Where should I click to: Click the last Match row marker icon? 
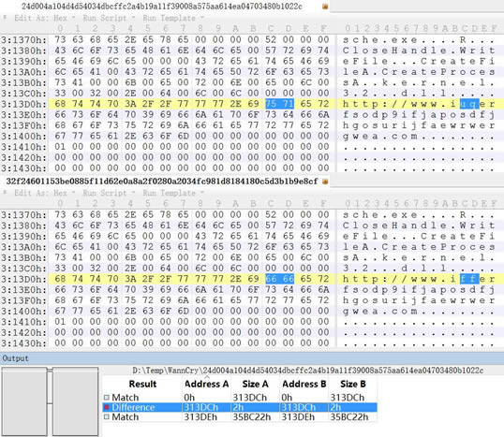pyautogui.click(x=107, y=417)
